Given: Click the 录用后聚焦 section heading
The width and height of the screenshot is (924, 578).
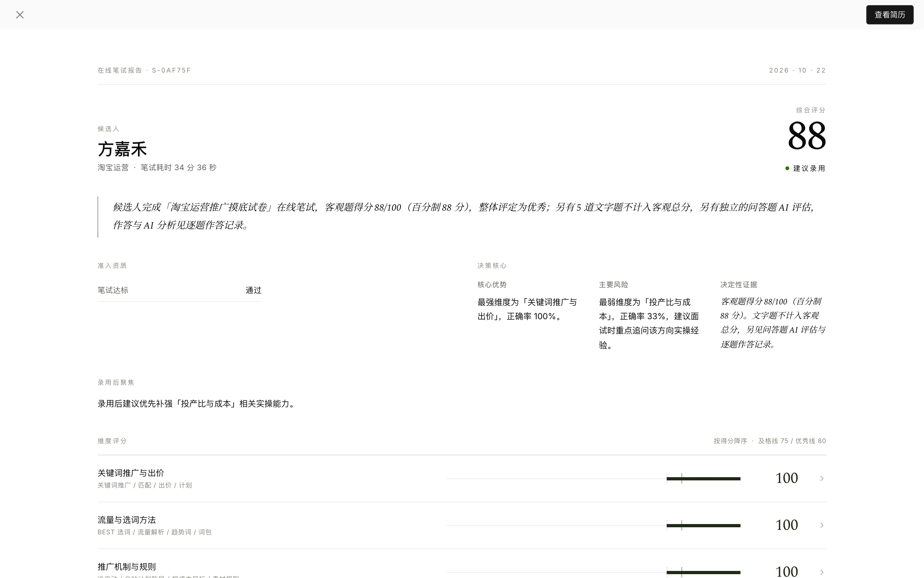Looking at the screenshot, I should pos(116,383).
